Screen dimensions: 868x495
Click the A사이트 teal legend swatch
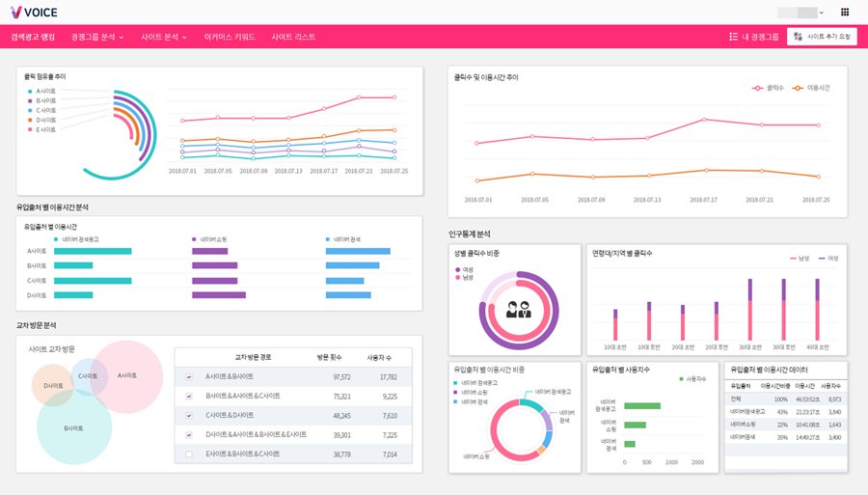coord(30,92)
